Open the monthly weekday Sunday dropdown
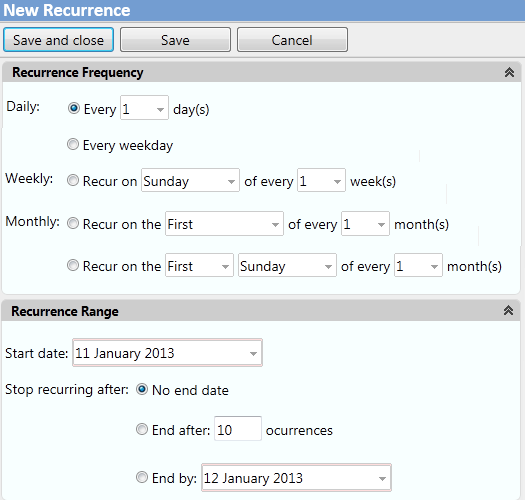 tap(287, 265)
